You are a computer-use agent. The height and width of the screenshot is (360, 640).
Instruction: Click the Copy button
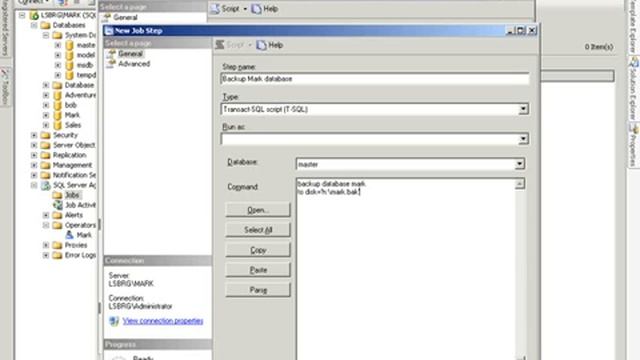point(258,250)
